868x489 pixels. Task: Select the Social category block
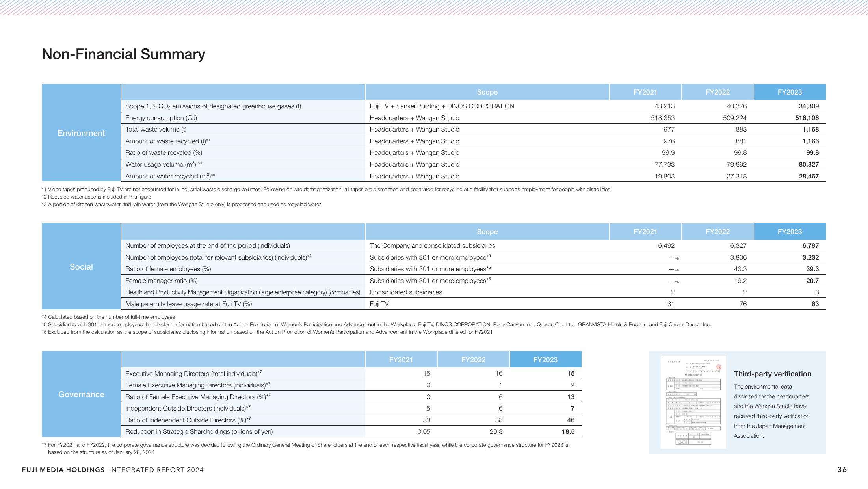coord(81,266)
